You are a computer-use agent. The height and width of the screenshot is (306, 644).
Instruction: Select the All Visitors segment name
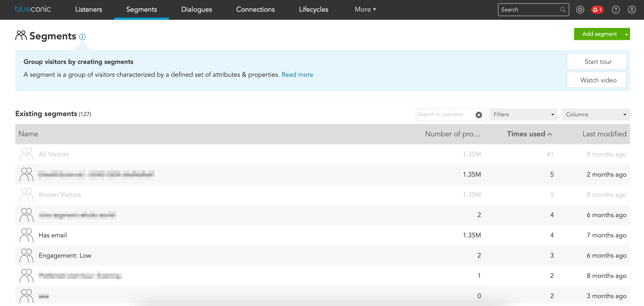[54, 154]
